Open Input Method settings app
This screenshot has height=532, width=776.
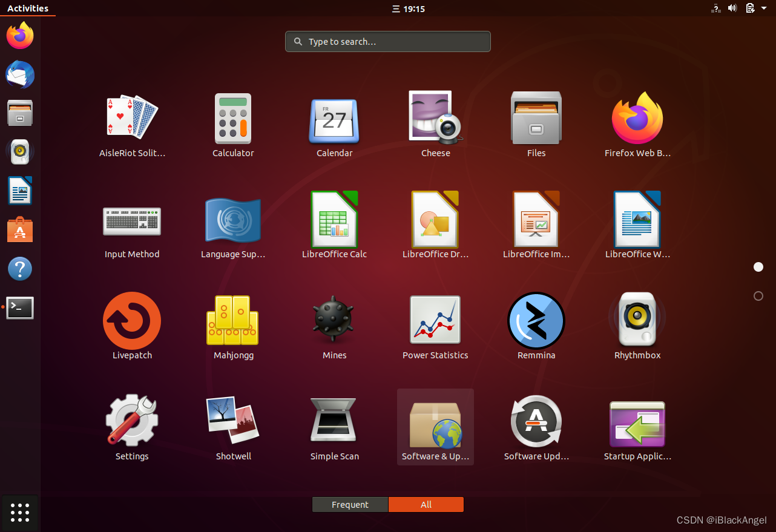tap(132, 227)
